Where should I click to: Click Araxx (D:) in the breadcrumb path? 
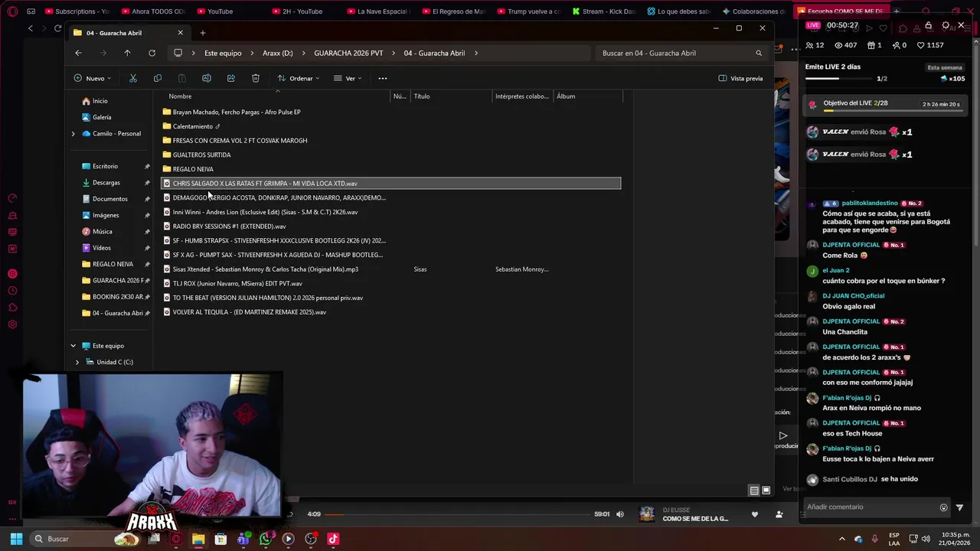pyautogui.click(x=278, y=53)
